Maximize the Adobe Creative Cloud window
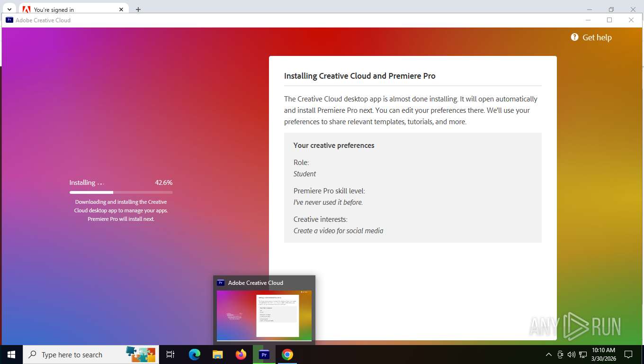This screenshot has width=644, height=364. [609, 20]
